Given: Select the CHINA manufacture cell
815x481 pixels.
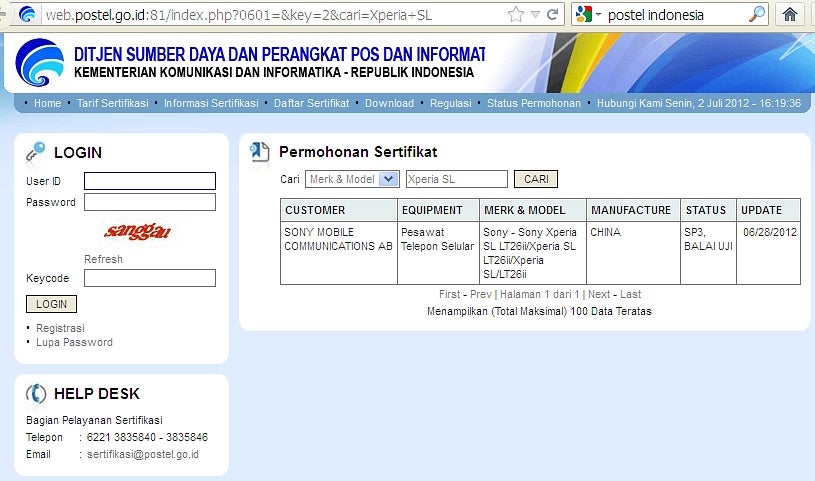Looking at the screenshot, I should pos(633,253).
